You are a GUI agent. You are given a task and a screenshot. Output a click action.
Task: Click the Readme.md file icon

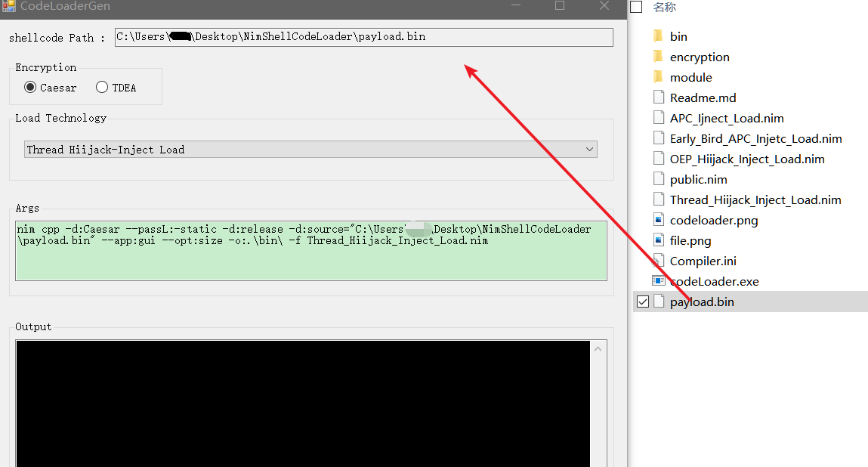tap(658, 97)
